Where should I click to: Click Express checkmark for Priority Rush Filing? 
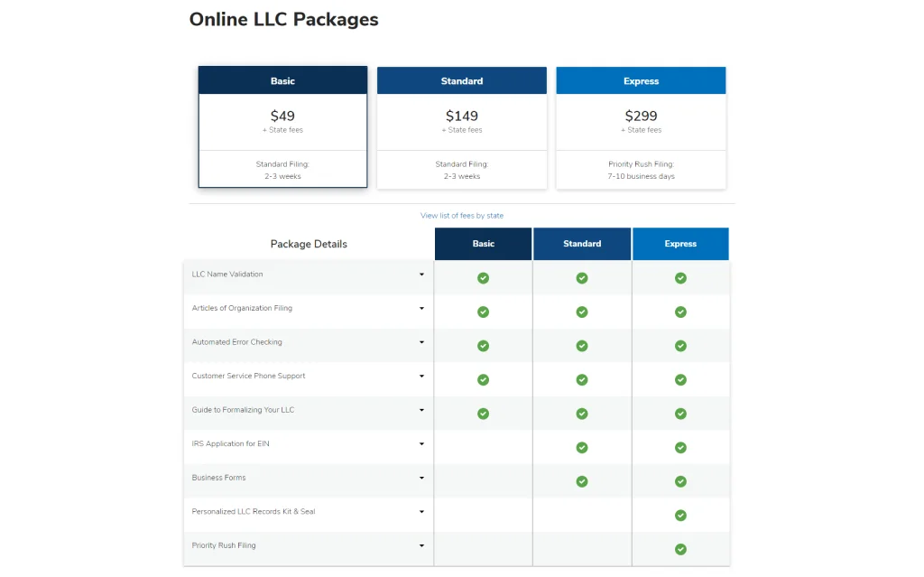tap(680, 549)
